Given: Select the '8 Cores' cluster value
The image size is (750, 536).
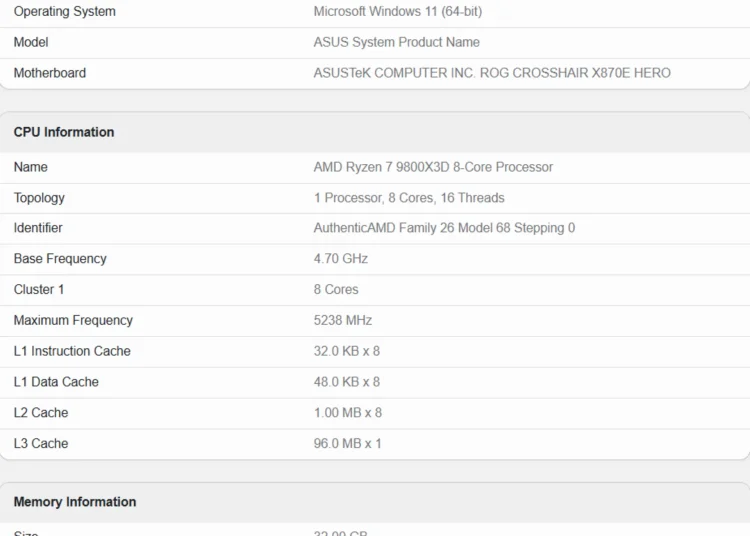Looking at the screenshot, I should 336,289.
